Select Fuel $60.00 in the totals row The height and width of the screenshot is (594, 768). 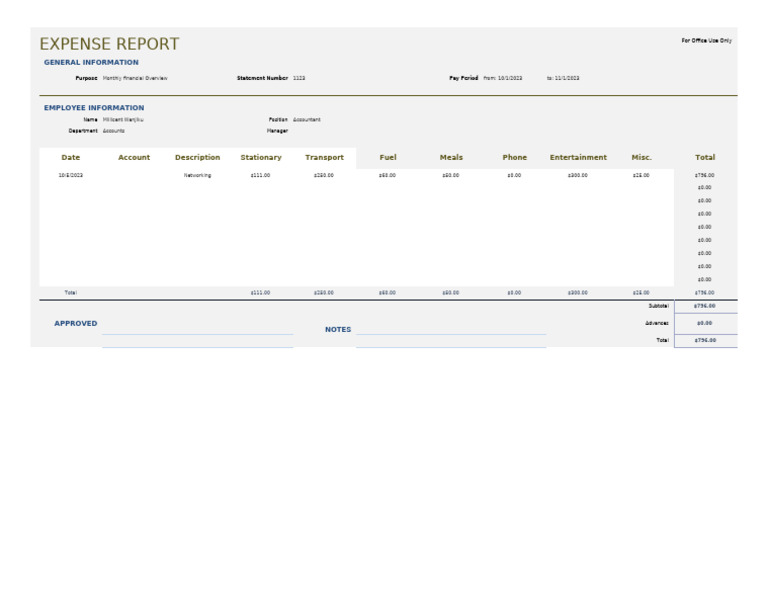[x=387, y=292]
